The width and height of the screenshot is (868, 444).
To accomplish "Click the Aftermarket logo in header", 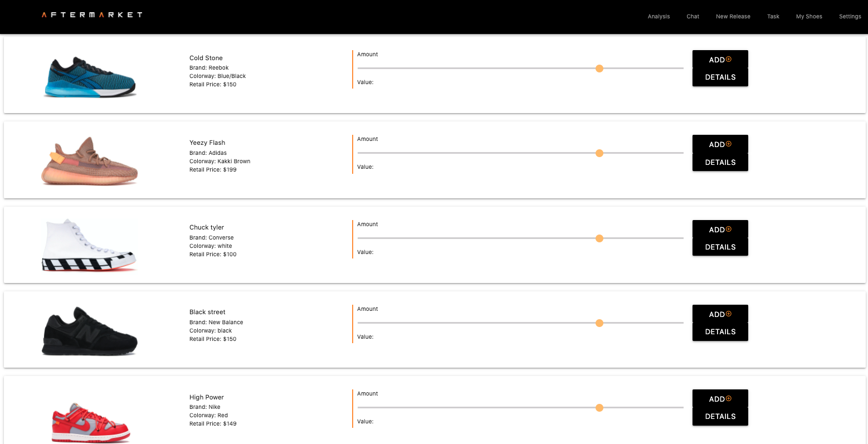I will pos(92,15).
